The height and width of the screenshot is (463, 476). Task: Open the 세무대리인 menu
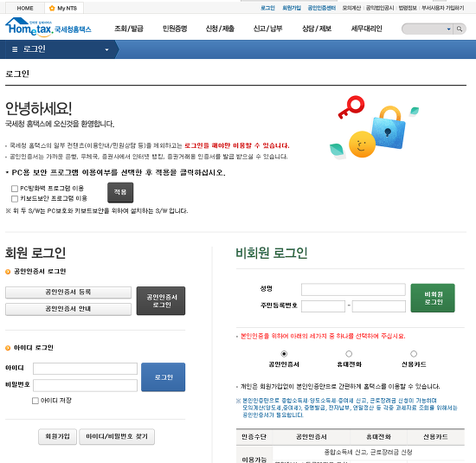click(x=366, y=29)
